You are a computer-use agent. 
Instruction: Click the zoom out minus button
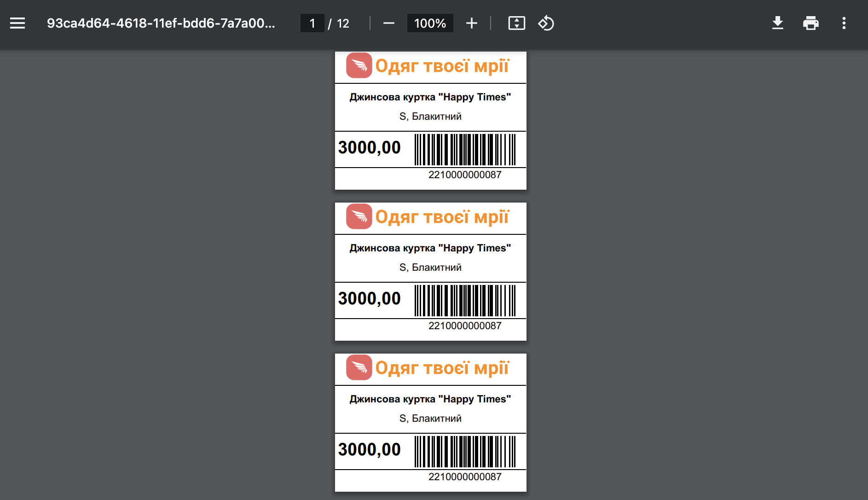coord(389,23)
